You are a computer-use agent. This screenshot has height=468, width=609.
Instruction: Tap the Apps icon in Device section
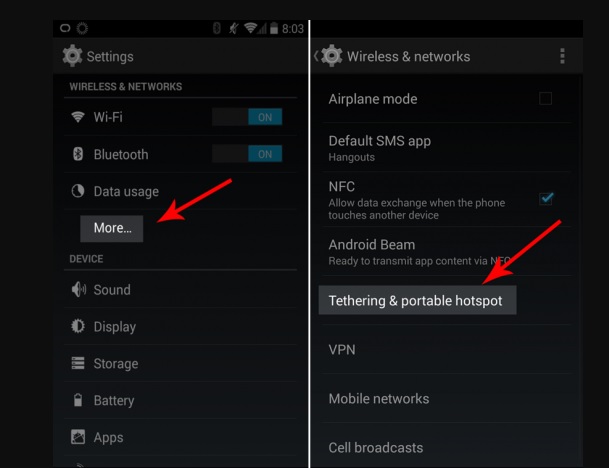(x=78, y=437)
